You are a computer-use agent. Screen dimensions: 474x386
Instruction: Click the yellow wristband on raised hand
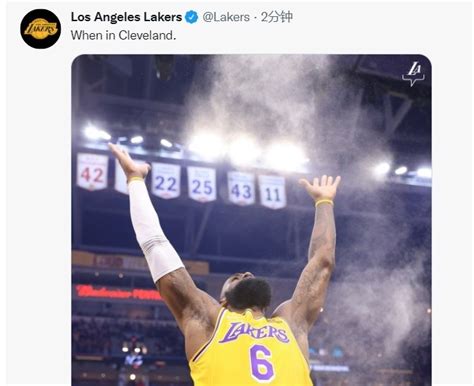tap(324, 202)
